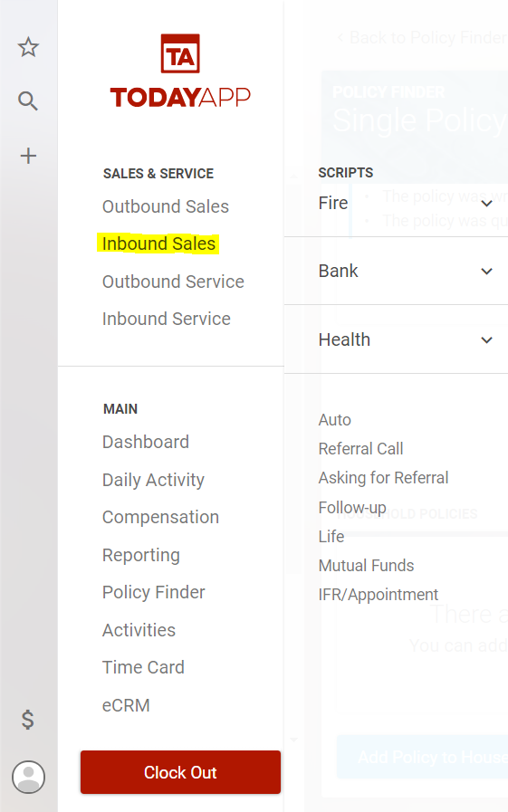Expand the Bank scripts section

click(396, 271)
